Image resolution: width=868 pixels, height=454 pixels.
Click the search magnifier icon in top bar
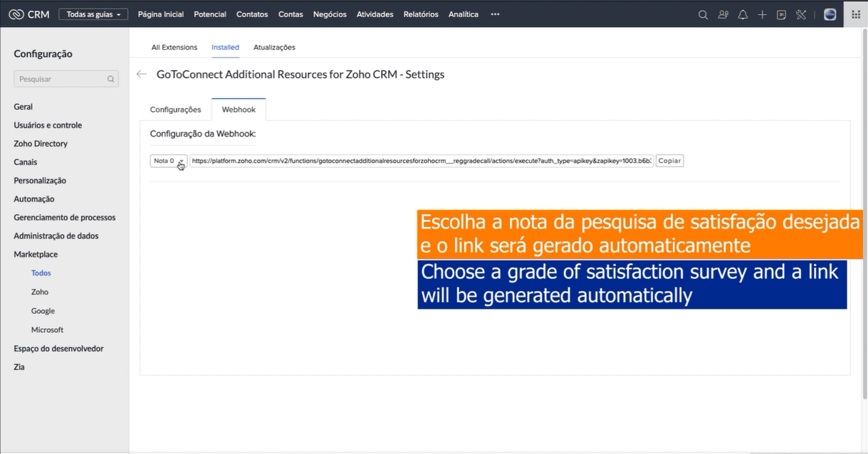pos(703,14)
